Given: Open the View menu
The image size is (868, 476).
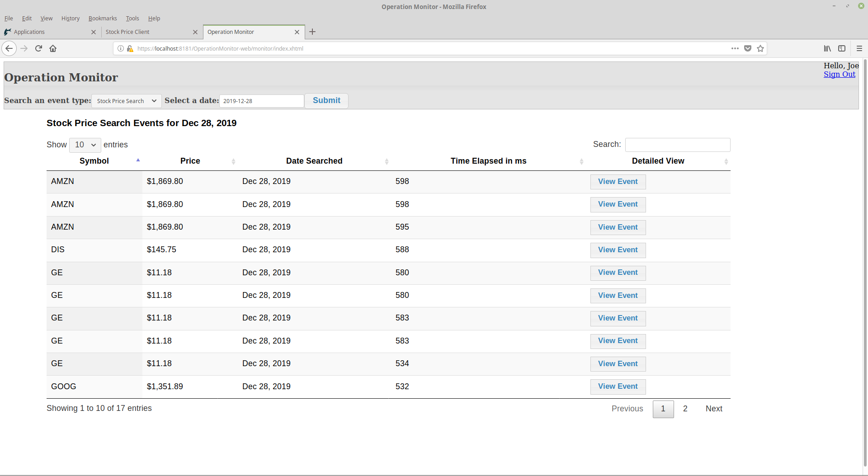Looking at the screenshot, I should click(x=46, y=19).
